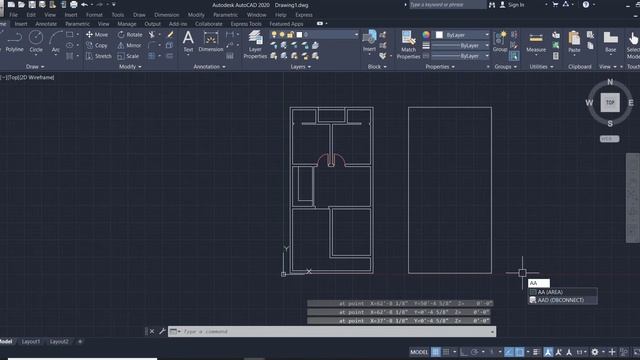
Task: Toggle annotation visibility in status bar
Action: click(x=548, y=352)
